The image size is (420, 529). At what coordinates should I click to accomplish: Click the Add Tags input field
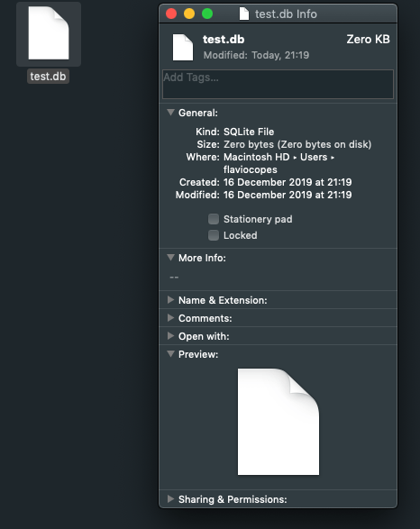(x=278, y=85)
